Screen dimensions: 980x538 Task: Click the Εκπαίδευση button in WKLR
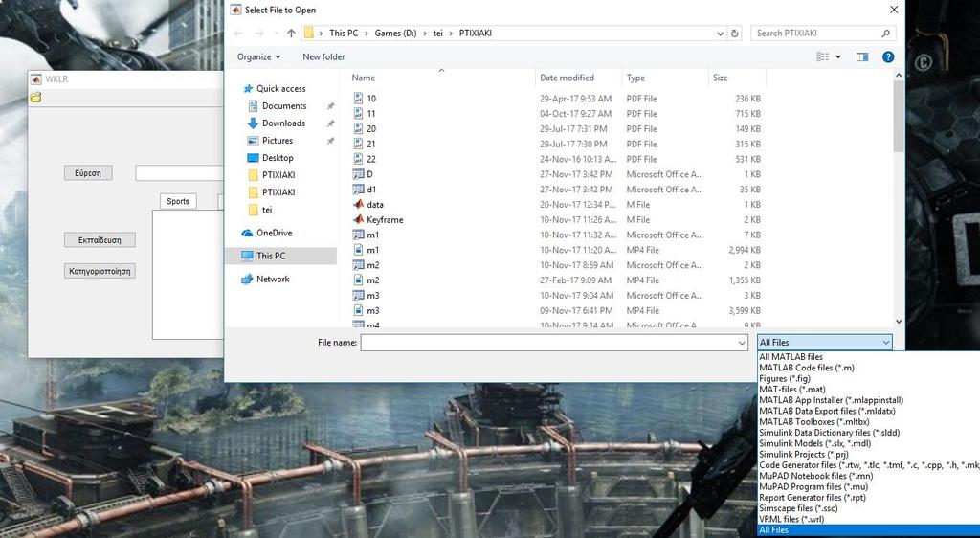[100, 240]
